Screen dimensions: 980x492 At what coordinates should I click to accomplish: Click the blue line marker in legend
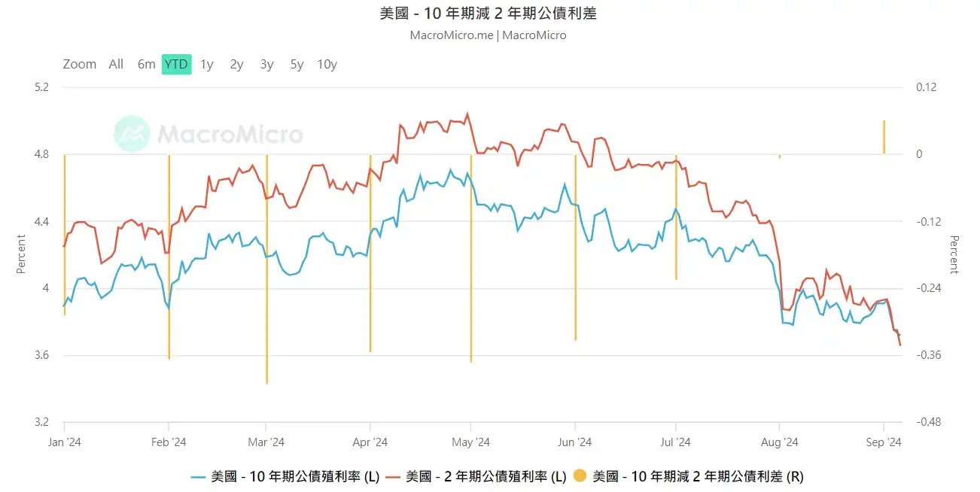pyautogui.click(x=199, y=476)
